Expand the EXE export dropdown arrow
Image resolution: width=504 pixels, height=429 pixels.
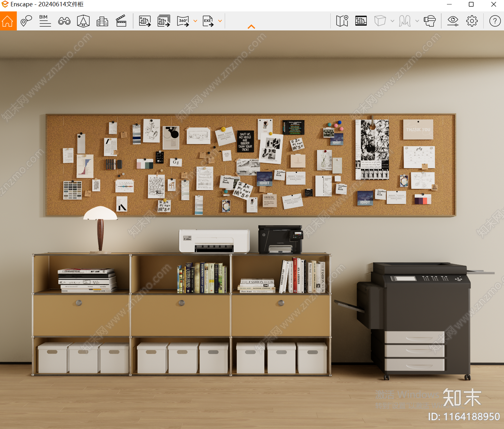tap(220, 21)
